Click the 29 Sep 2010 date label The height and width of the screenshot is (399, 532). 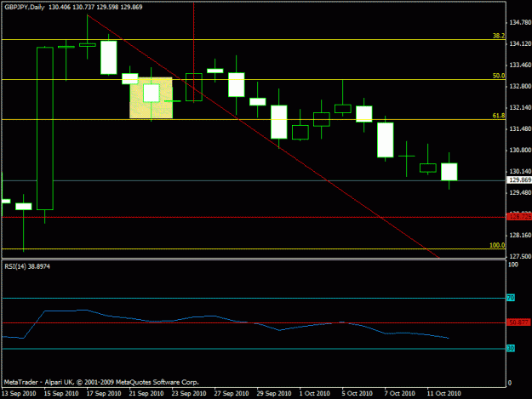pos(274,393)
